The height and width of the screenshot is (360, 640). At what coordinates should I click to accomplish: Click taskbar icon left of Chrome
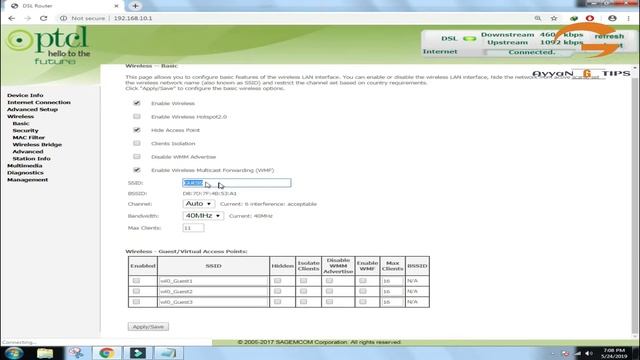pyautogui.click(x=76, y=353)
